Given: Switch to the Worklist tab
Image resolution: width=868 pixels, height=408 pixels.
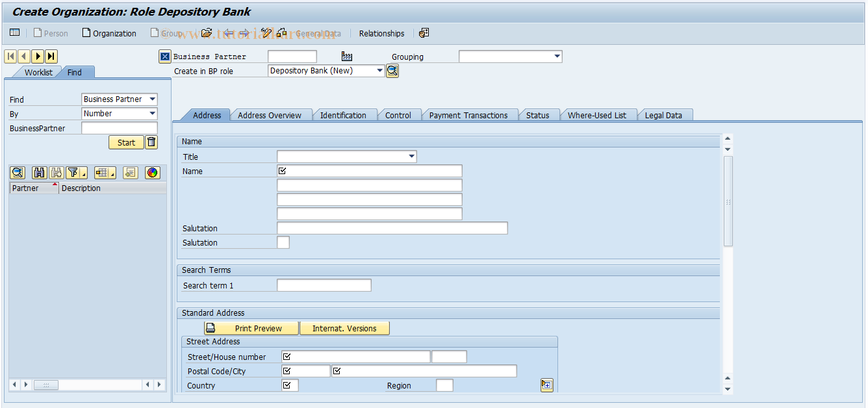Looking at the screenshot, I should (x=38, y=72).
